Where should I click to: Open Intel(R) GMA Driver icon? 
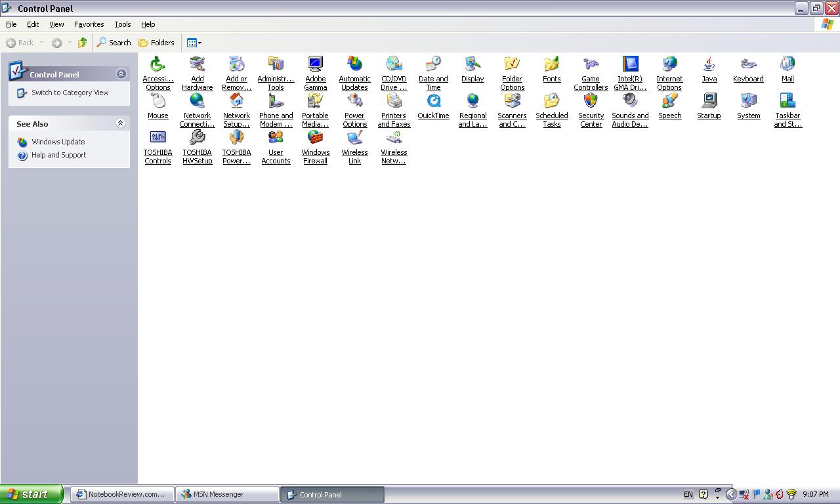[630, 64]
